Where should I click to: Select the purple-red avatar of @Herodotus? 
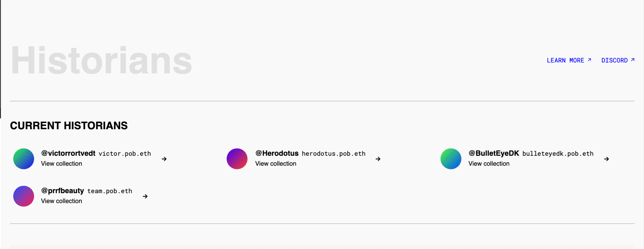click(x=237, y=159)
